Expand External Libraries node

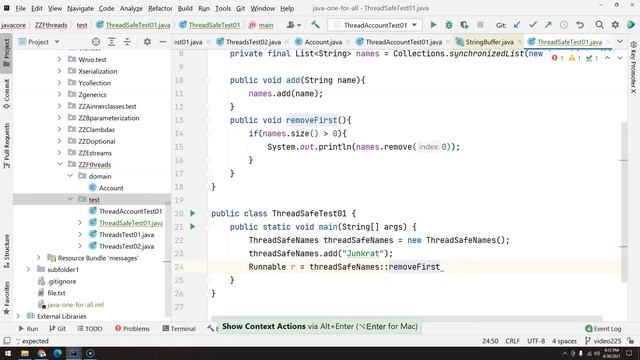18,316
